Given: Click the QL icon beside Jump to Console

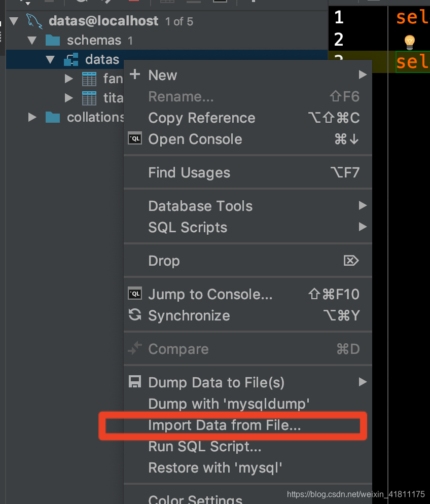Looking at the screenshot, I should 134,294.
